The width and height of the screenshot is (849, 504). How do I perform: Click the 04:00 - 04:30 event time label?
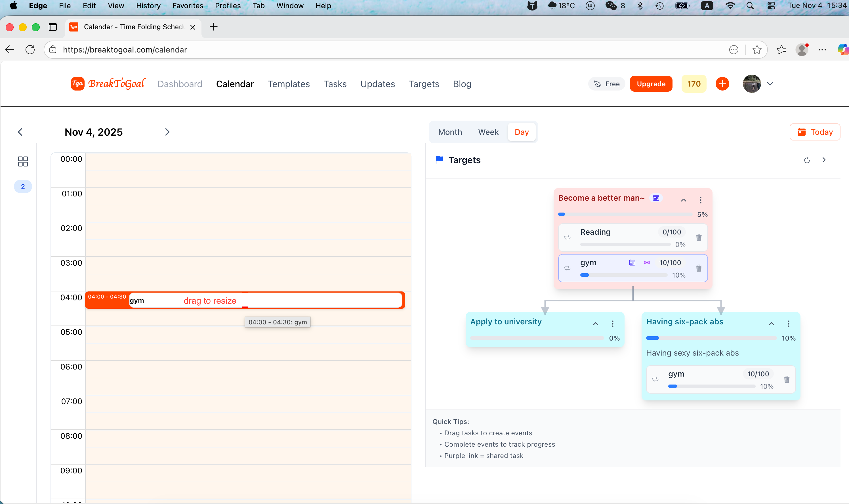pos(107,297)
